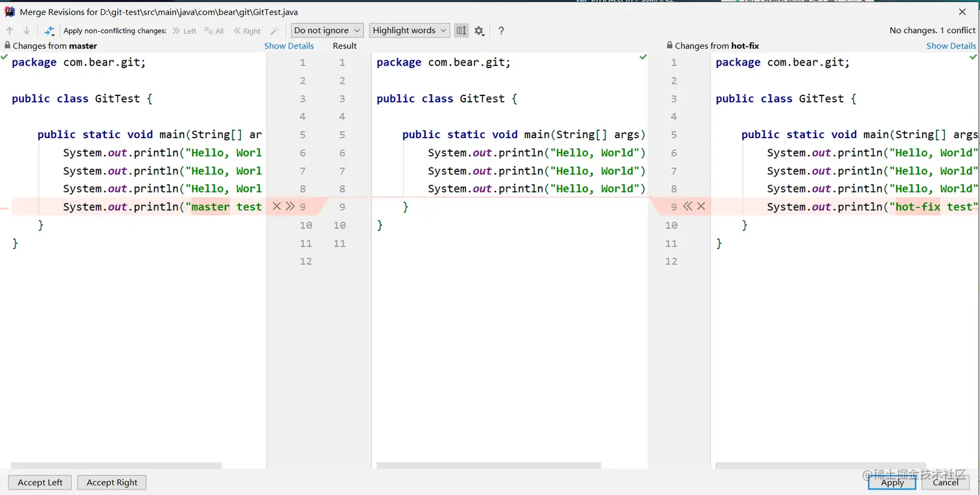980x495 pixels.
Task: Apply non-conflicting changes from Left
Action: click(185, 30)
